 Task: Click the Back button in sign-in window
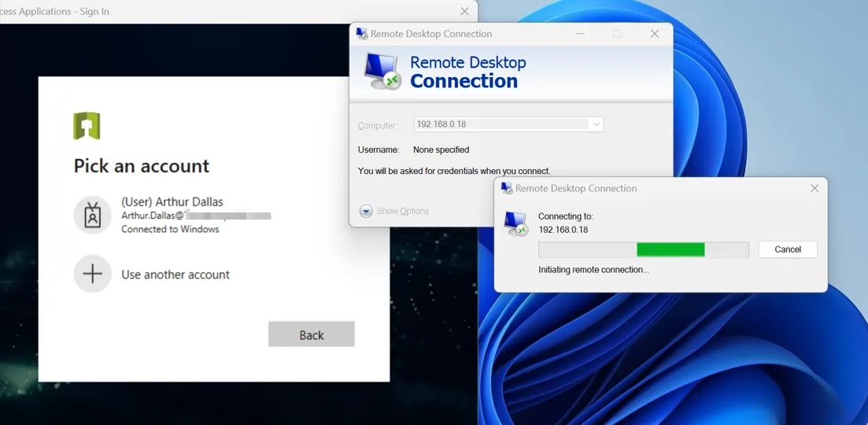(311, 334)
